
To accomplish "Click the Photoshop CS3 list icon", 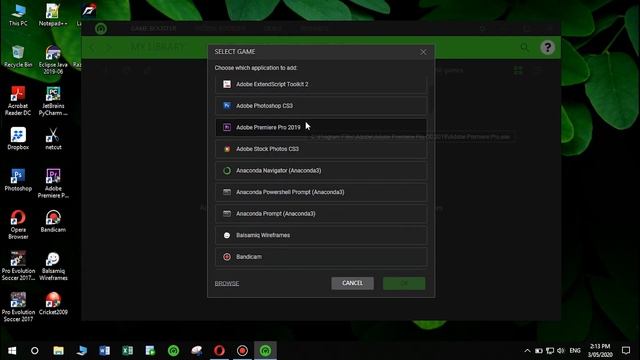I will pos(227,106).
